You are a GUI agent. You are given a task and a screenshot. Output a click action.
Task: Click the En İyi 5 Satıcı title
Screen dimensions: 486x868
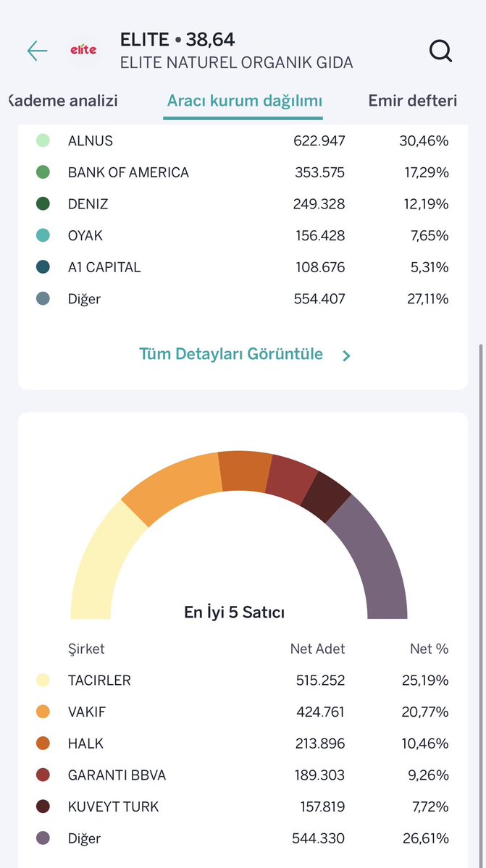[234, 612]
